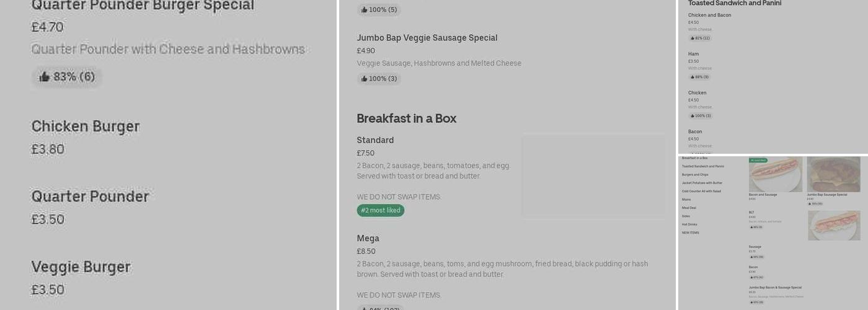Screen dimensions: 868x310
Task: Go to Cold Counter All with Salad
Action: pos(701,191)
